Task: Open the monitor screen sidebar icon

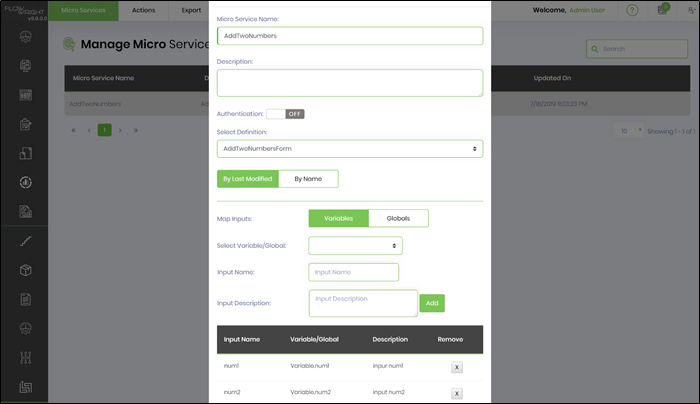Action: pos(25,66)
